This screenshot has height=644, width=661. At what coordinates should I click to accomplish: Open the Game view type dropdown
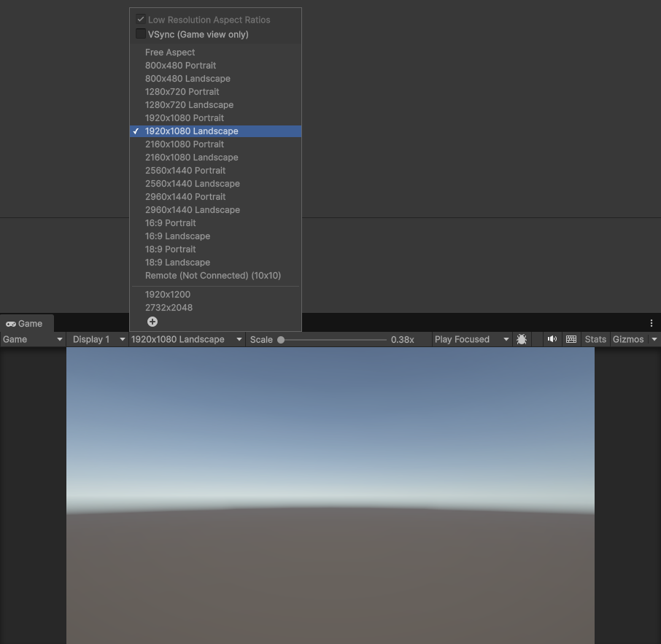[x=33, y=339]
